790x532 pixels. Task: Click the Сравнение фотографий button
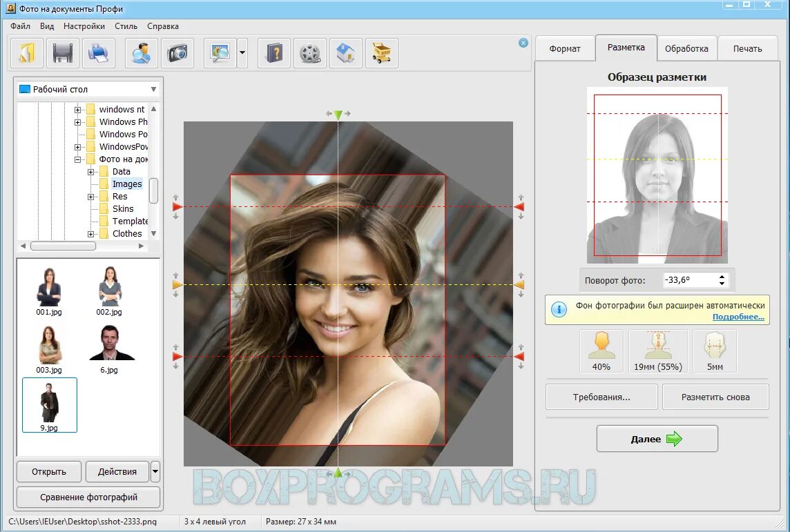coord(88,497)
